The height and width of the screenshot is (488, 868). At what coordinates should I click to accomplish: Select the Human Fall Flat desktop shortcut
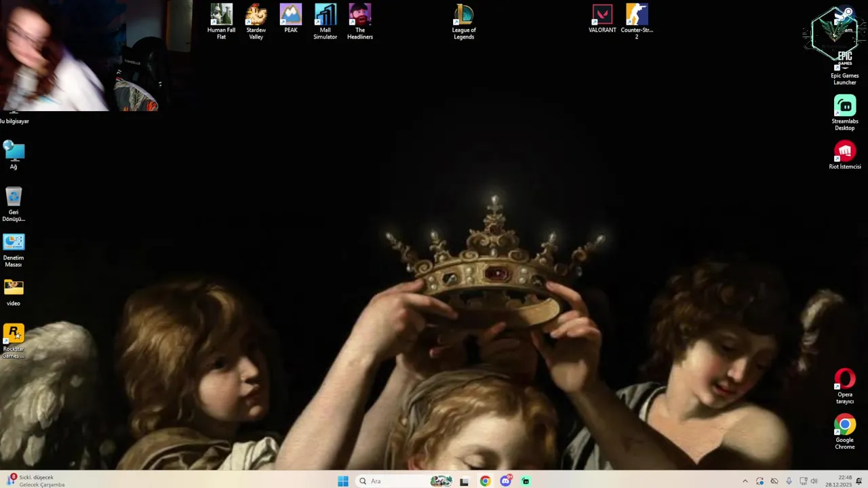click(x=221, y=22)
